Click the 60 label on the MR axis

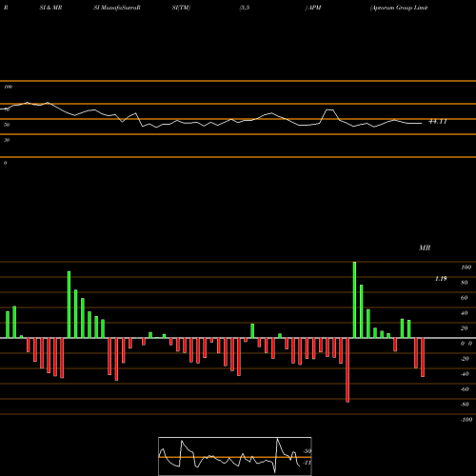coord(465,298)
